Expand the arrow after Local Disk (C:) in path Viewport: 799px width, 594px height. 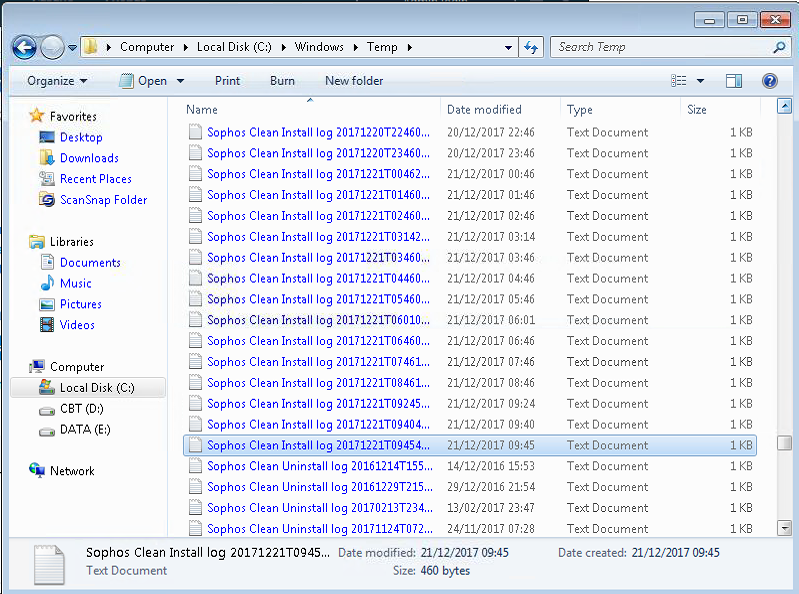(283, 47)
